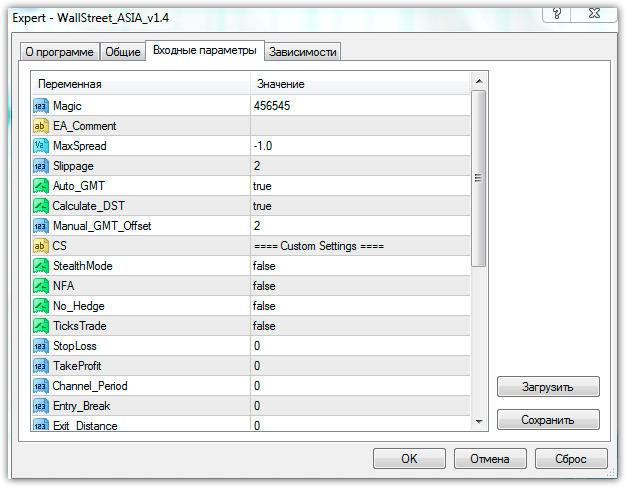626x487 pixels.
Task: Click the string icon beside CS
Action: [x=41, y=246]
